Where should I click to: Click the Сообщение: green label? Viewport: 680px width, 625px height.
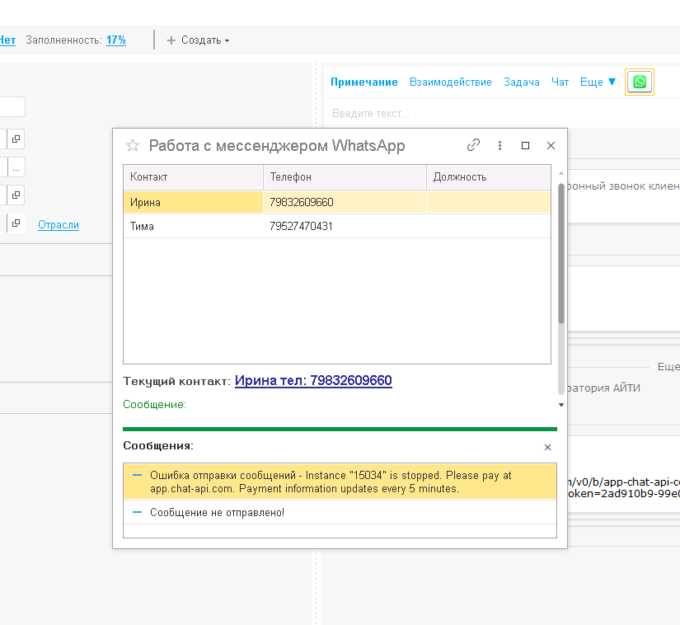click(154, 404)
